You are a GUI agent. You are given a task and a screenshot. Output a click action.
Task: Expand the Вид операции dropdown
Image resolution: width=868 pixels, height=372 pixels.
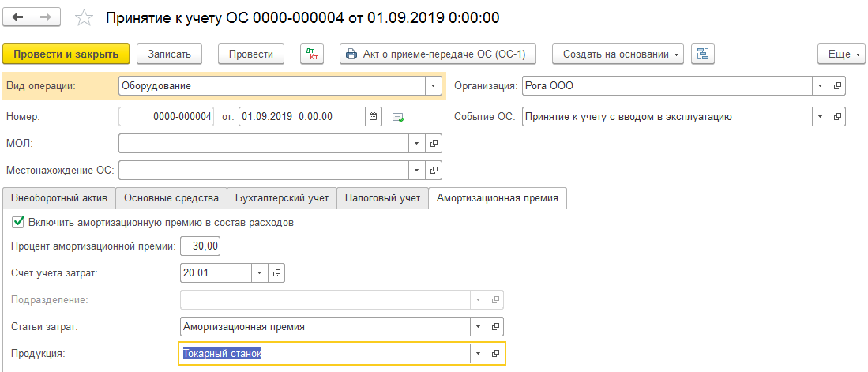pyautogui.click(x=433, y=85)
